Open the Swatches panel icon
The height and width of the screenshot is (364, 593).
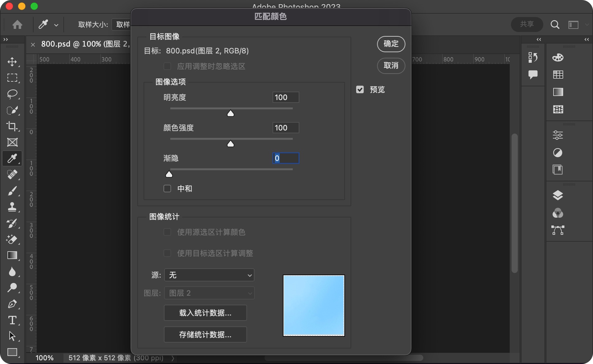point(558,75)
